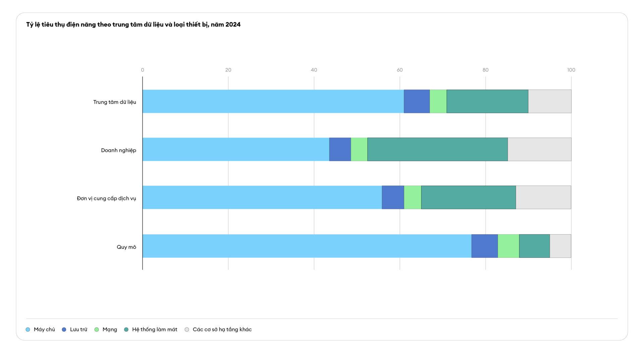Click the Máy chủ segment in the Quy mô bar
644x353 pixels.
point(307,246)
